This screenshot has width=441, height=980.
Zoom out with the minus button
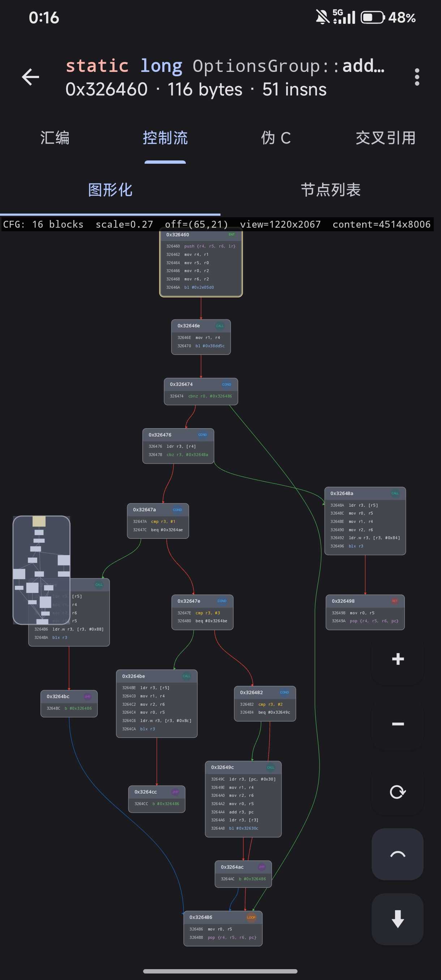tap(398, 723)
